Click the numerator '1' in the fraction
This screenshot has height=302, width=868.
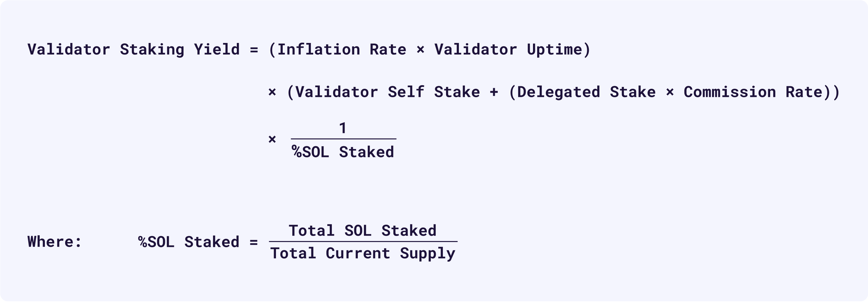(x=343, y=128)
